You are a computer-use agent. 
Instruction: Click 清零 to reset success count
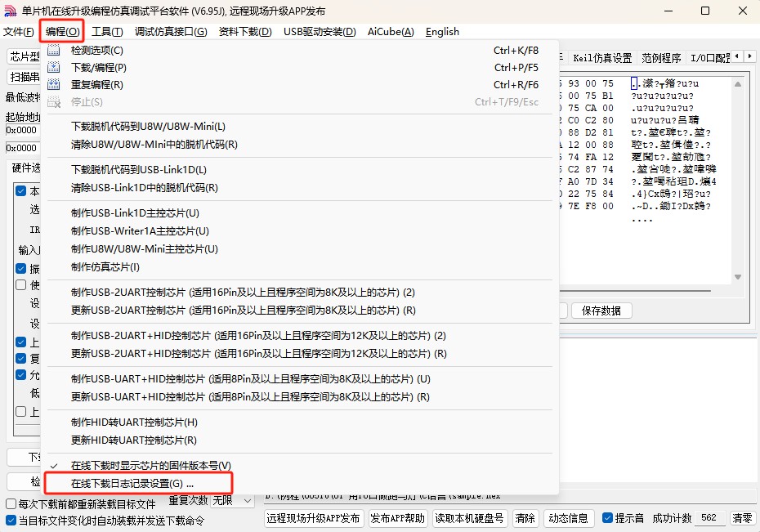click(x=742, y=518)
